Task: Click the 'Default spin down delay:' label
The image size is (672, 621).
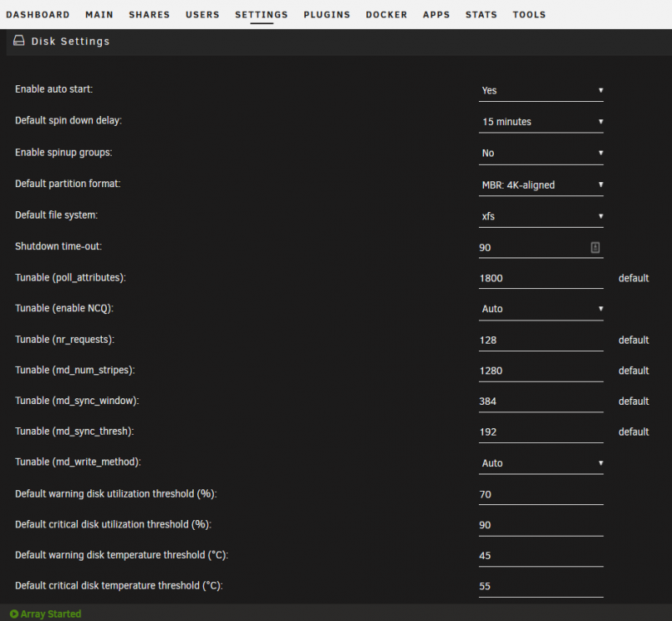Action: [x=69, y=121]
